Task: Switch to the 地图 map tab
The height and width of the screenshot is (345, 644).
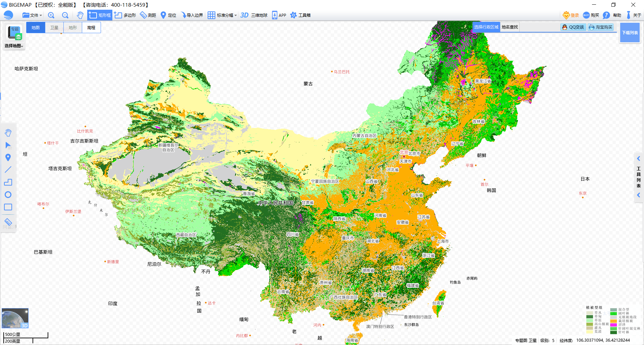Action: pyautogui.click(x=36, y=27)
